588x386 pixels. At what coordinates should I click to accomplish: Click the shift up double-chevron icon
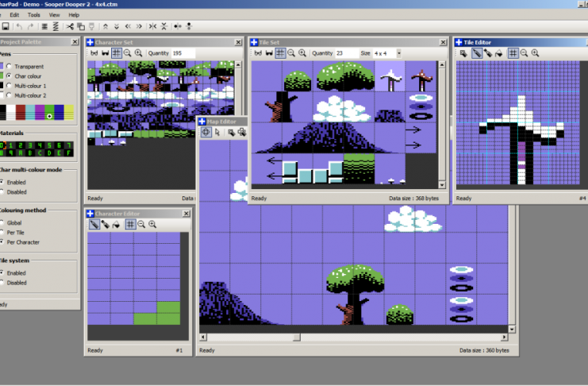(x=106, y=26)
